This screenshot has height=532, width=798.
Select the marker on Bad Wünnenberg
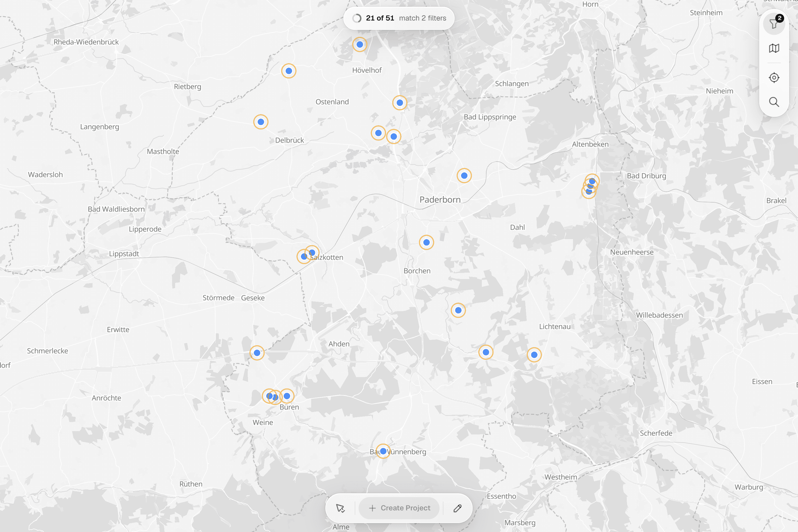383,451
